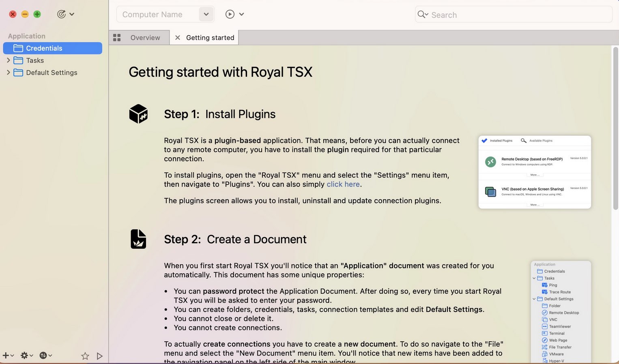Click the bottom connect play triangle icon
Image resolution: width=619 pixels, height=364 pixels.
coord(99,356)
